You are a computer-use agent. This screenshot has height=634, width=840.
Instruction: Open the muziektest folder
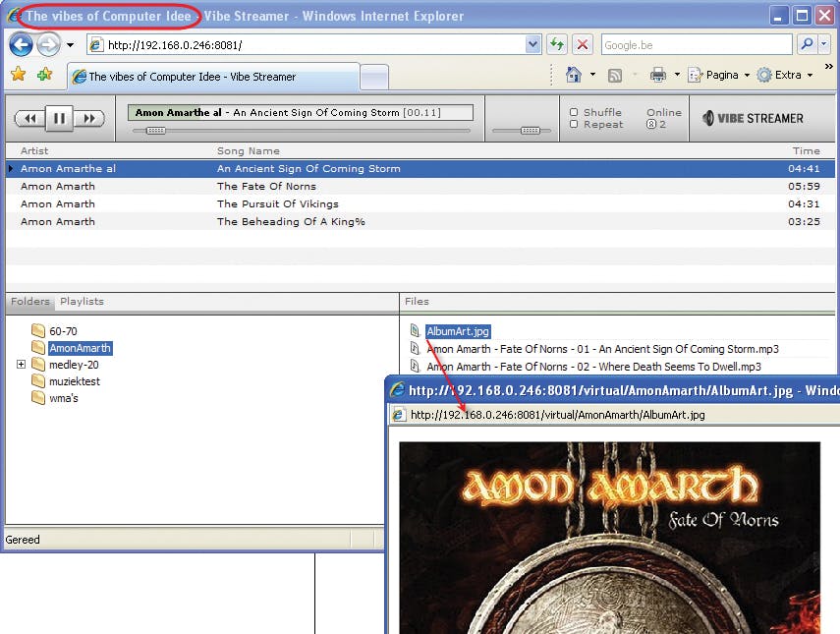click(75, 381)
